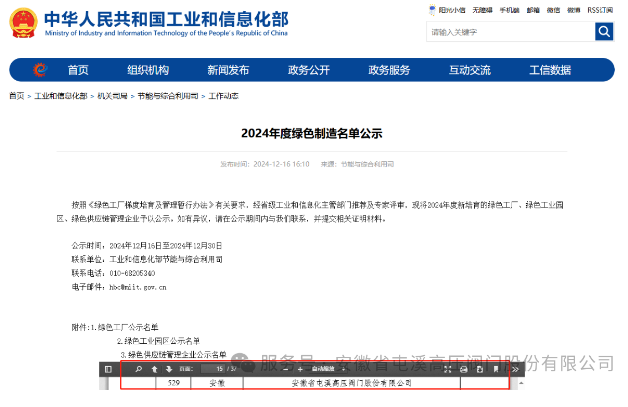Image resolution: width=628 pixels, height=407 pixels.
Task: Open the 新闻发布 menu
Action: click(x=228, y=70)
